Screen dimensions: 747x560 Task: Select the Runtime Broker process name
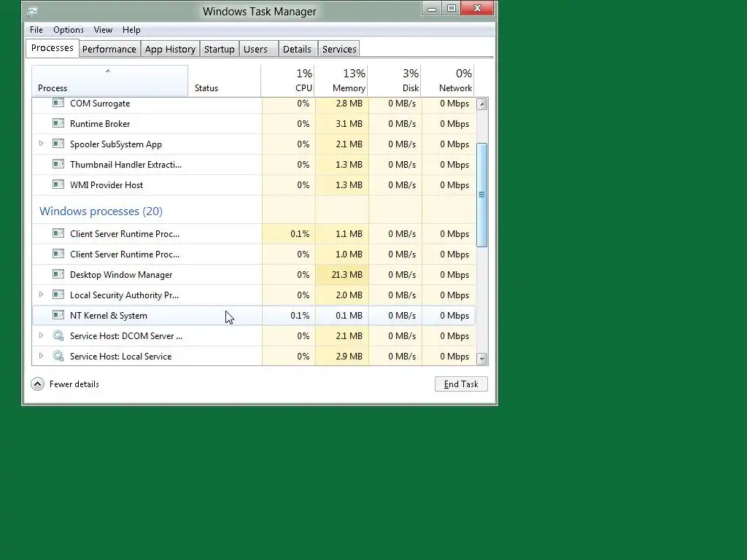point(100,124)
